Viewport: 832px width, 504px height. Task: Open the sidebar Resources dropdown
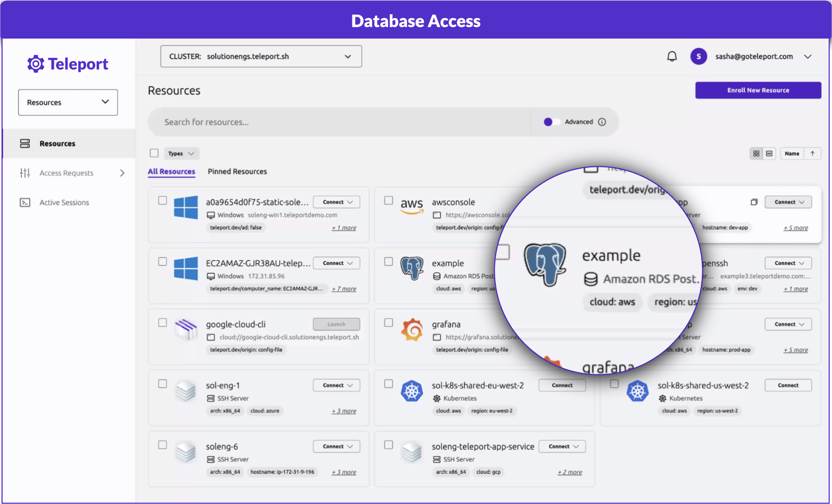pyautogui.click(x=68, y=102)
